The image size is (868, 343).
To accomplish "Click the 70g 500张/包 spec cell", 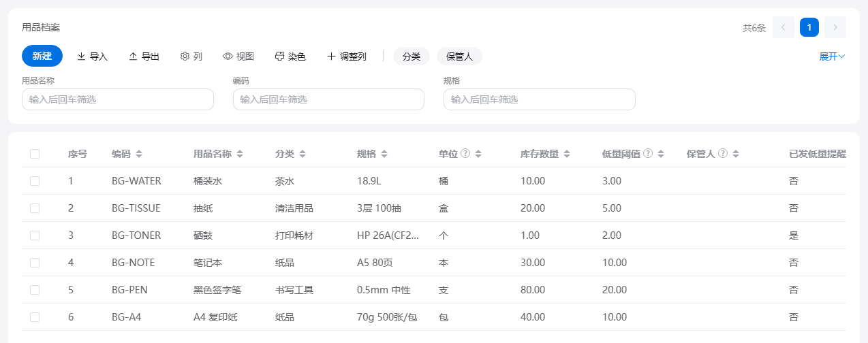I will click(386, 317).
